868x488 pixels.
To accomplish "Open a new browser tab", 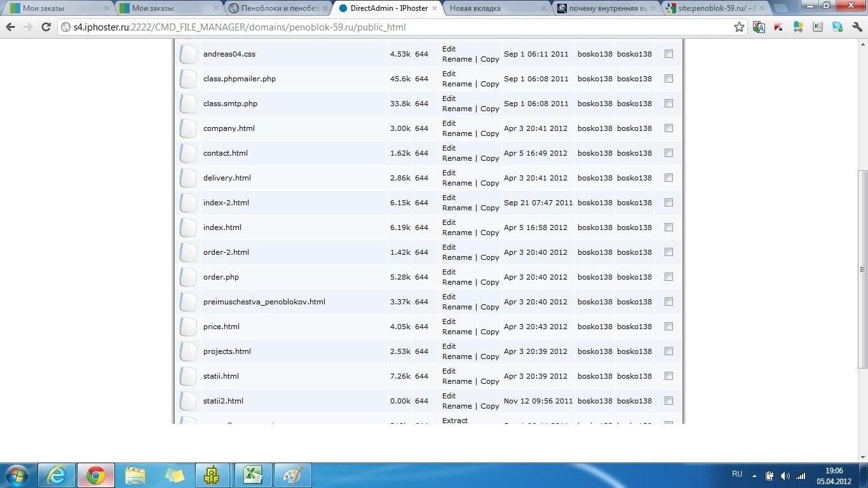I will pyautogui.click(x=781, y=8).
